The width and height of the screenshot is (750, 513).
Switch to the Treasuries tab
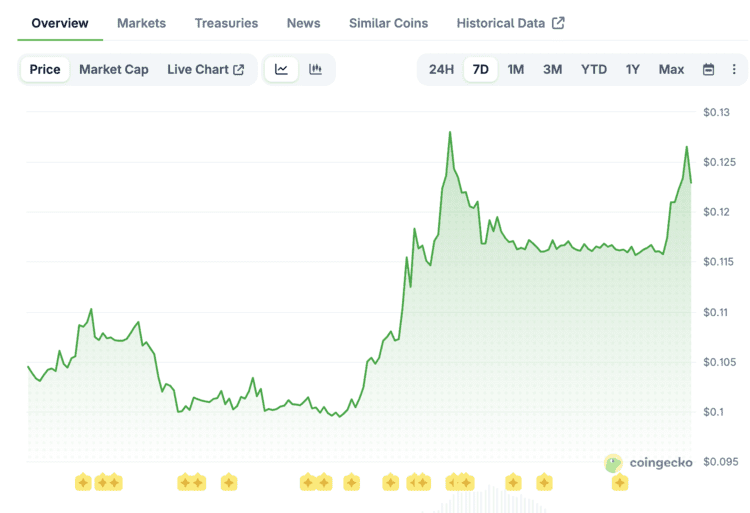tap(226, 23)
